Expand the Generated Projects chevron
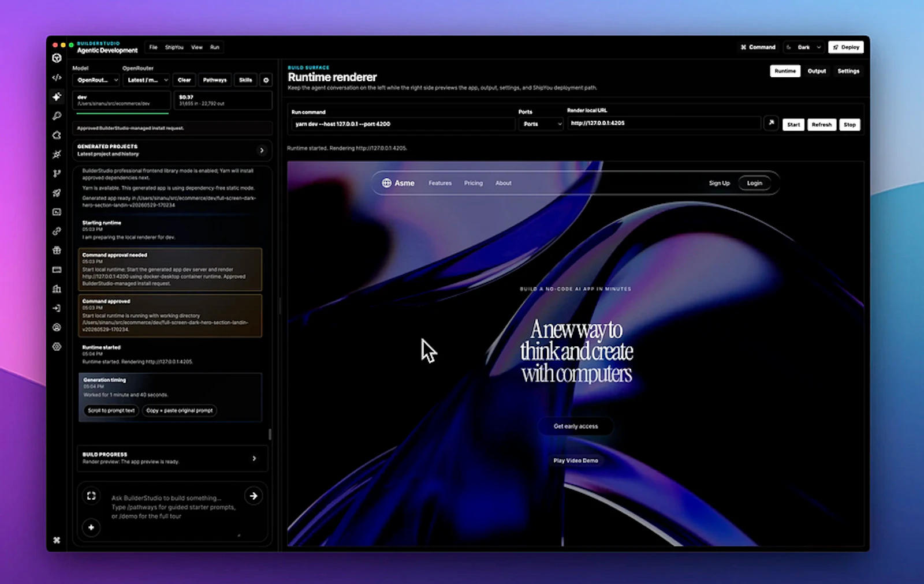 tap(262, 151)
